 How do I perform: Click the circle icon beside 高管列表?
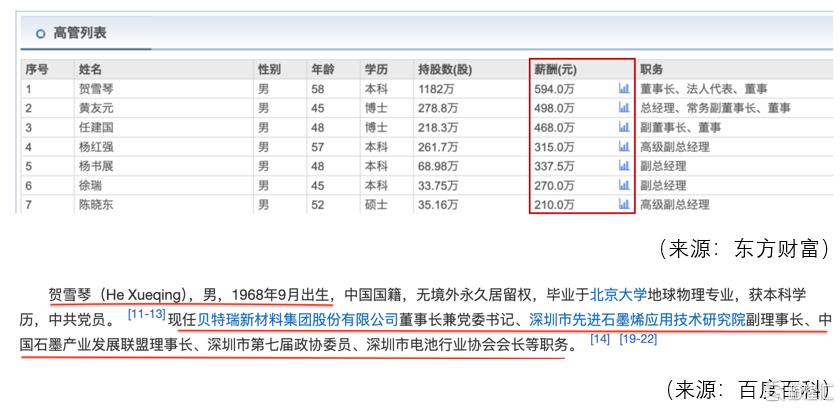click(x=40, y=34)
